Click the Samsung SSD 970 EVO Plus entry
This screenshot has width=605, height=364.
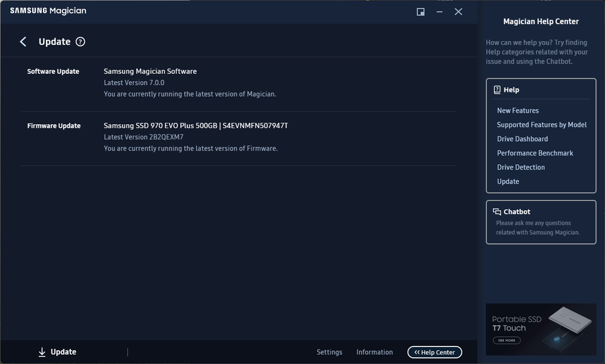click(x=196, y=126)
